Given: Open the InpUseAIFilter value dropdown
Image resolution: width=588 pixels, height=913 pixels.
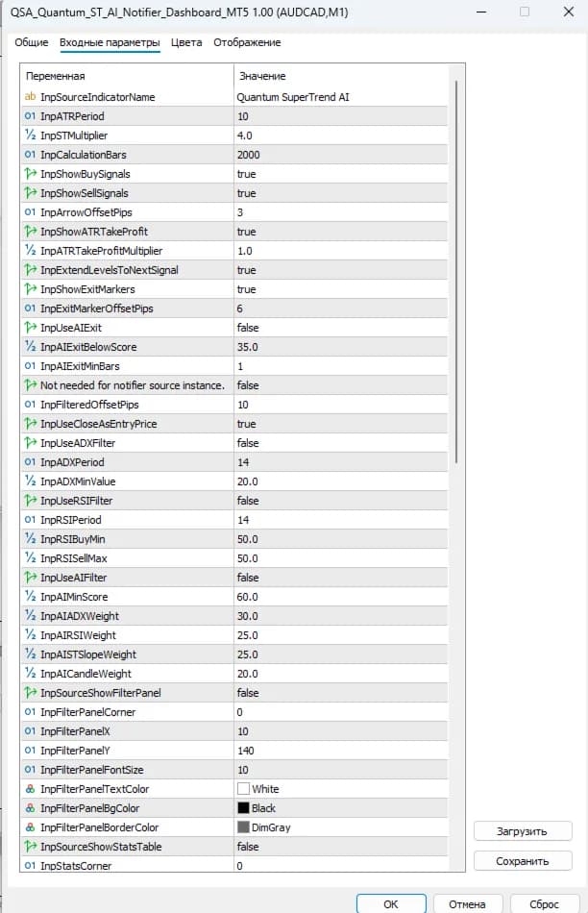Looking at the screenshot, I should click(x=340, y=577).
